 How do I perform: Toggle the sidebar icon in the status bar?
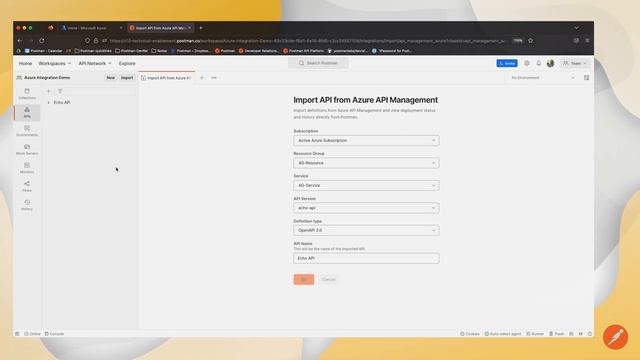click(17, 333)
